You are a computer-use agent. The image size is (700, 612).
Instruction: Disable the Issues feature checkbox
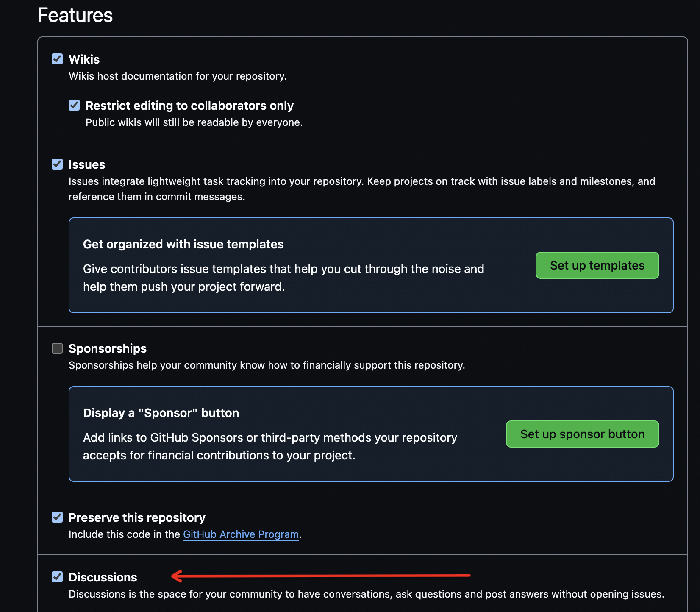point(57,164)
